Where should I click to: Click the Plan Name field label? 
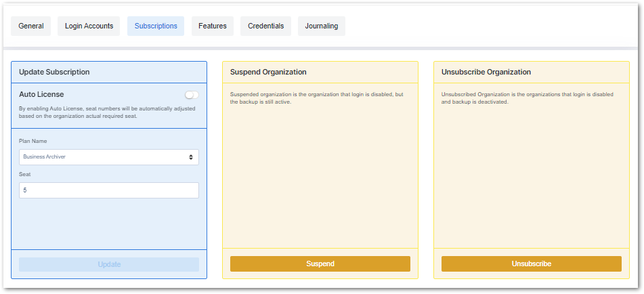[x=33, y=141]
